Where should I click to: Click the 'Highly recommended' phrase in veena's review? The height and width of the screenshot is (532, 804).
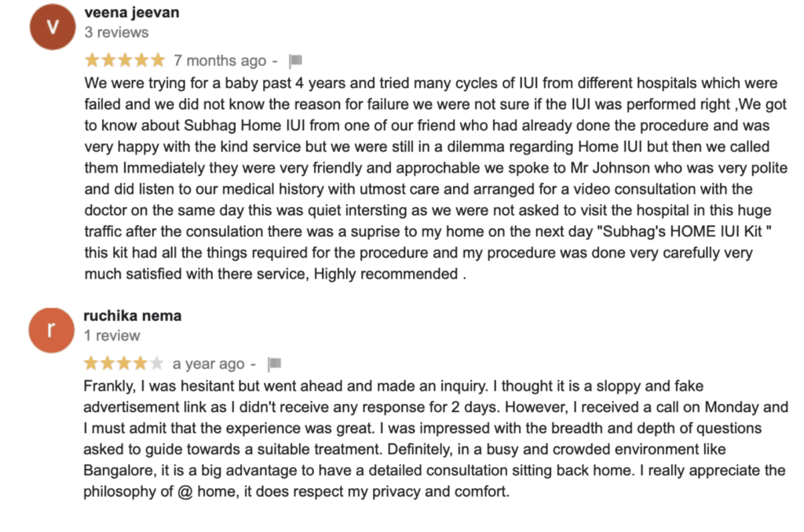coord(386,274)
